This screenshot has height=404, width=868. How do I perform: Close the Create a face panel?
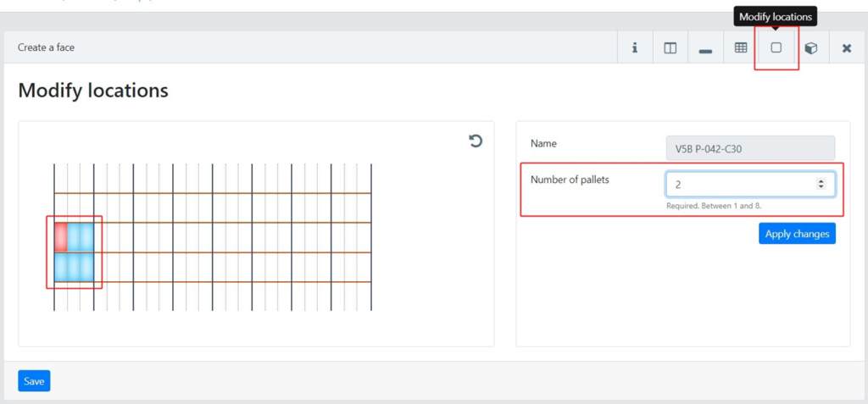(847, 48)
